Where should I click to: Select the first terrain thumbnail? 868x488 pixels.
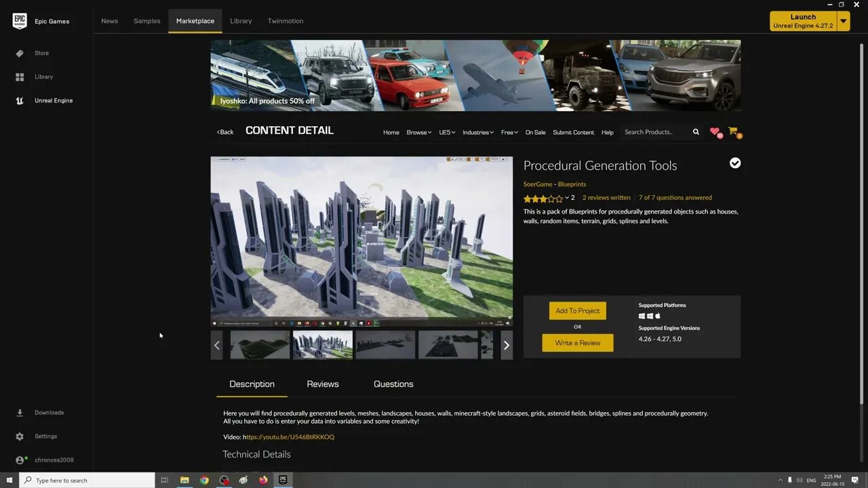point(260,345)
